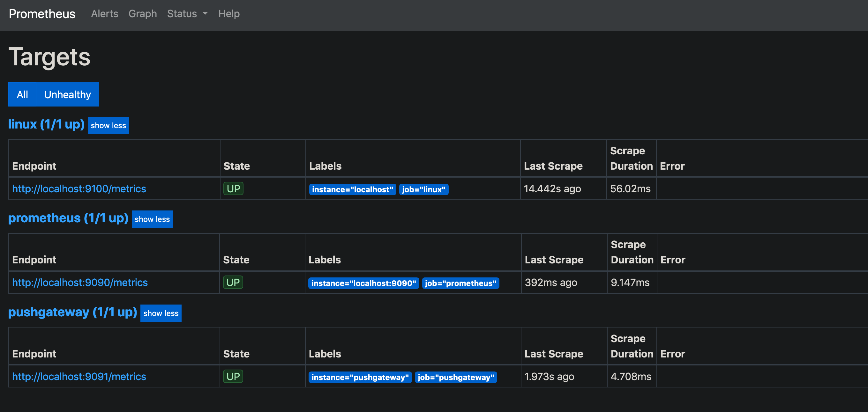Click the instance="localhost:9090" label badge
868x412 pixels.
pos(363,283)
